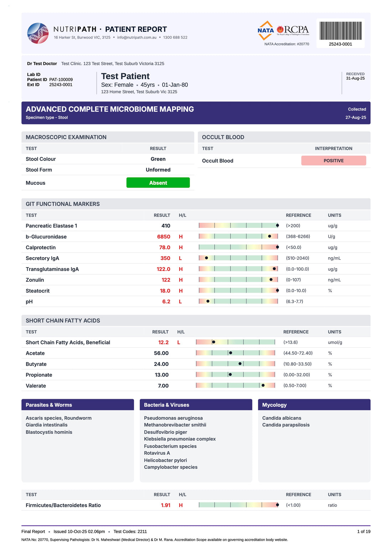Click the Helicobacter pylori entry

(x=165, y=460)
